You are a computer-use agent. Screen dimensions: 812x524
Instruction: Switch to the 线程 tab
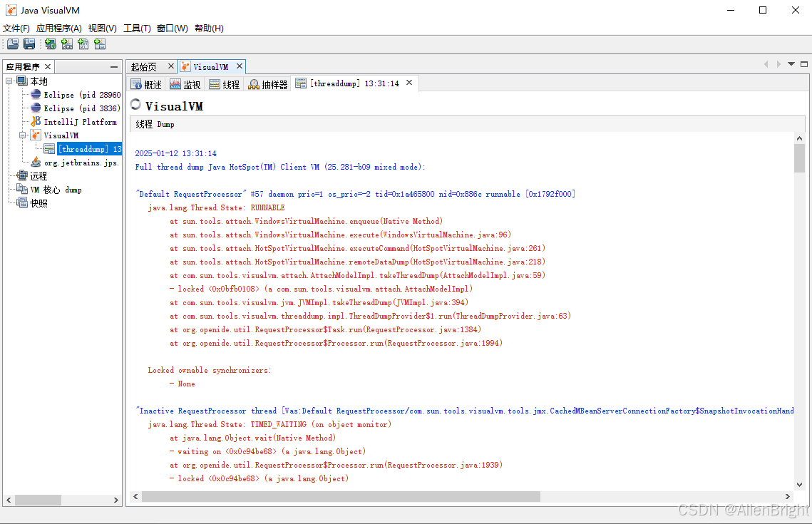[x=225, y=84]
